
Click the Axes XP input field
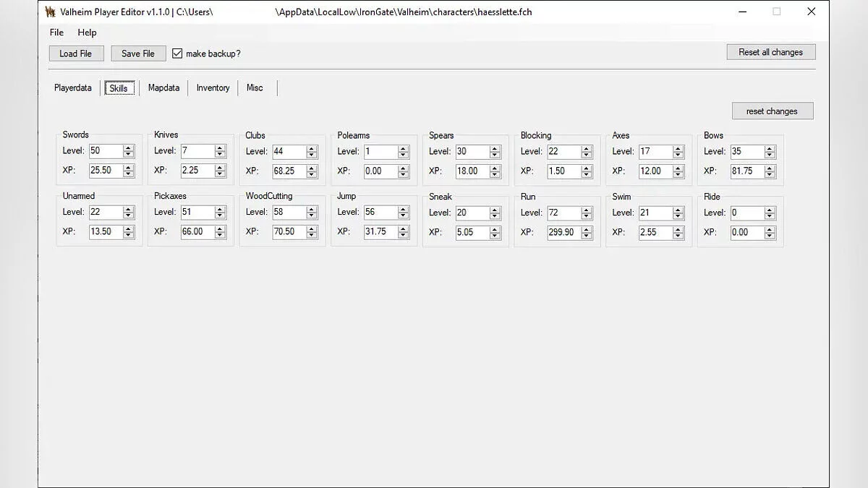[655, 171]
